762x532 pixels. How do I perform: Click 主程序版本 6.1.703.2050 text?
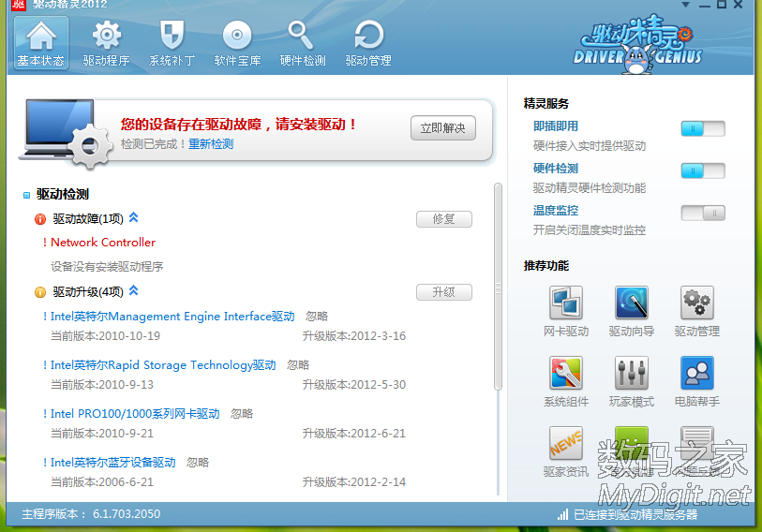91,514
